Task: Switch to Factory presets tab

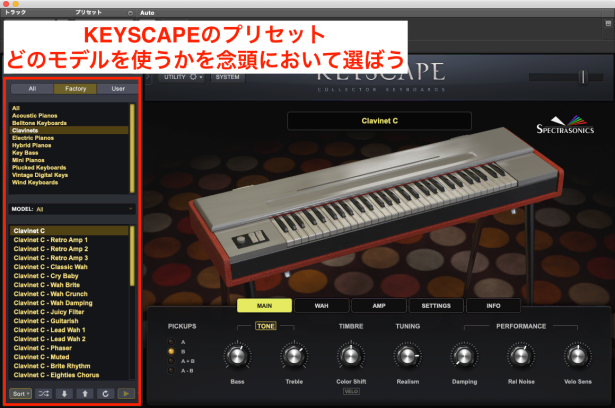Action: point(75,89)
